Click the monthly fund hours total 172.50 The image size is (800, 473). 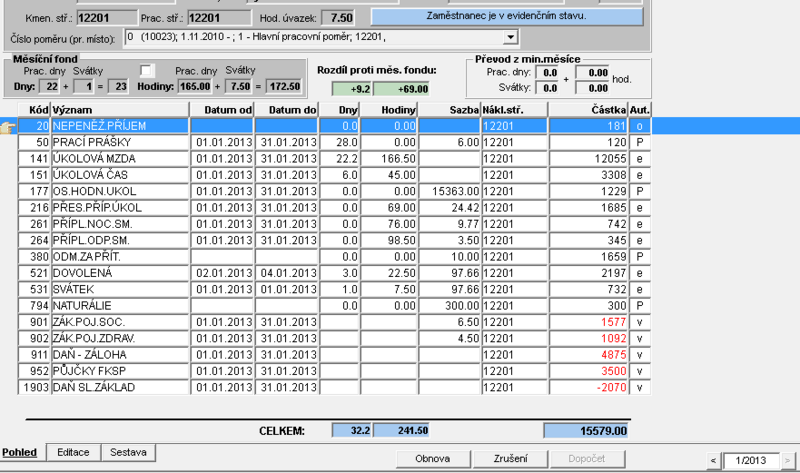[x=282, y=86]
